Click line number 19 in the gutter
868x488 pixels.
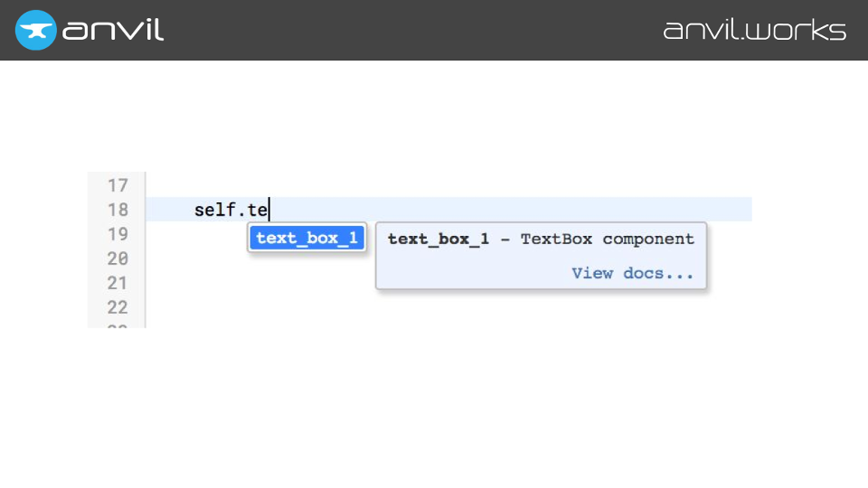(x=118, y=234)
